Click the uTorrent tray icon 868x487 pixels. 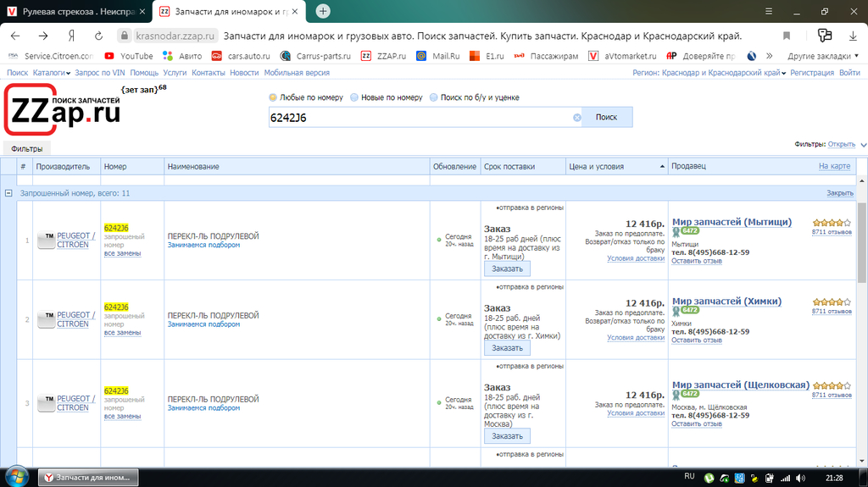[x=709, y=479]
